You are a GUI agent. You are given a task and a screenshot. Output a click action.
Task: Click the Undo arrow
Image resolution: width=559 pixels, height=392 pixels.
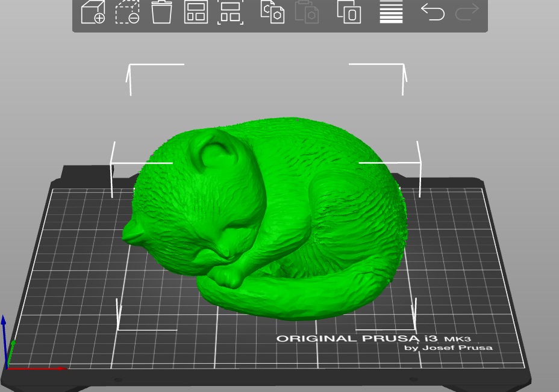(x=433, y=12)
